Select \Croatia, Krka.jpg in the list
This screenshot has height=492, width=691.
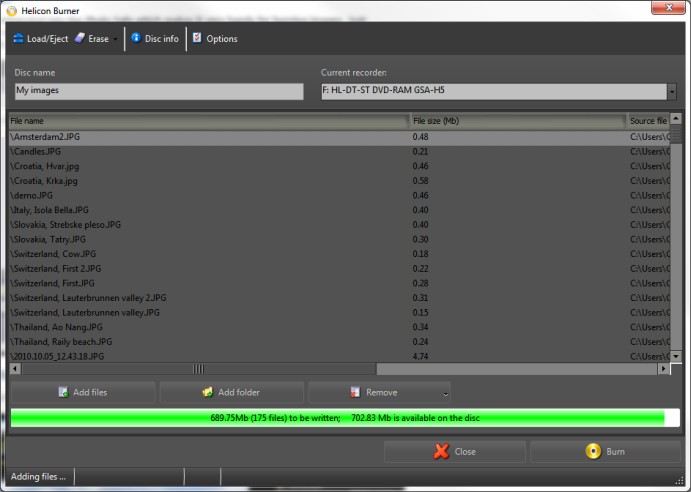tap(339, 181)
